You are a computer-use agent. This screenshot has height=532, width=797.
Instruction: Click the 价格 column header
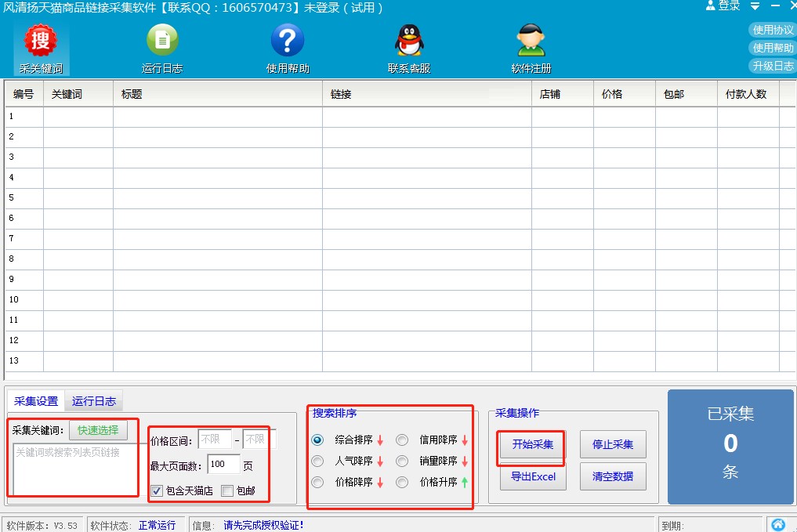click(625, 94)
